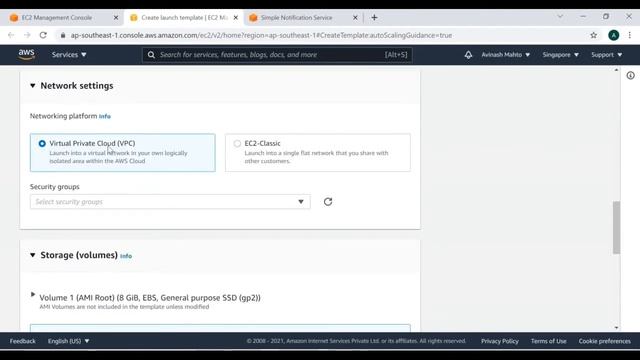Restore down the browser window
This screenshot has width=640, height=360.
click(606, 16)
